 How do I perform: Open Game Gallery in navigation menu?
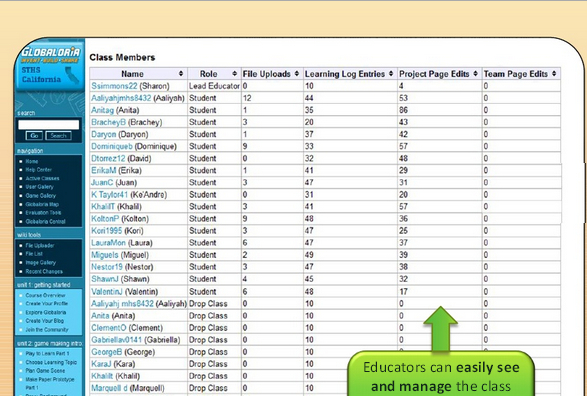[x=40, y=195]
